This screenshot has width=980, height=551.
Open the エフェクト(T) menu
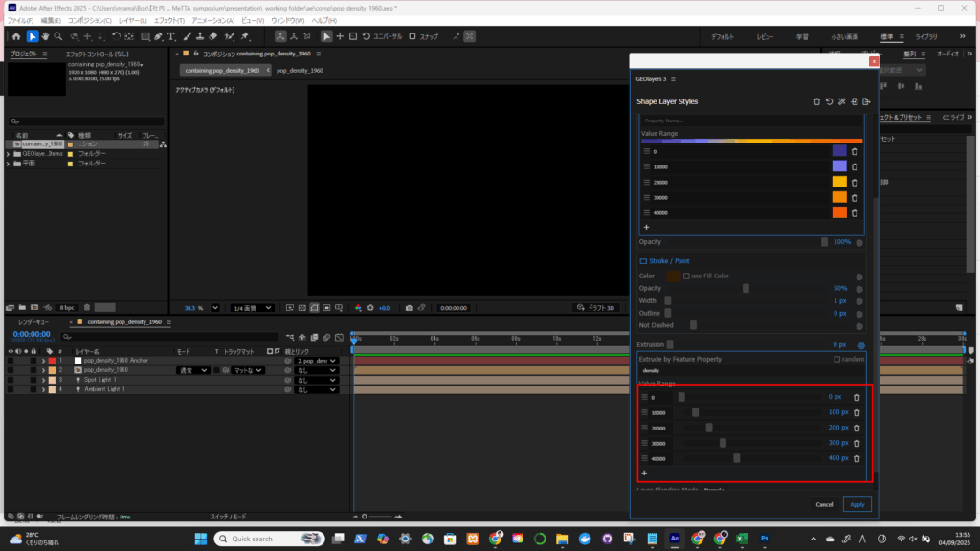click(168, 20)
